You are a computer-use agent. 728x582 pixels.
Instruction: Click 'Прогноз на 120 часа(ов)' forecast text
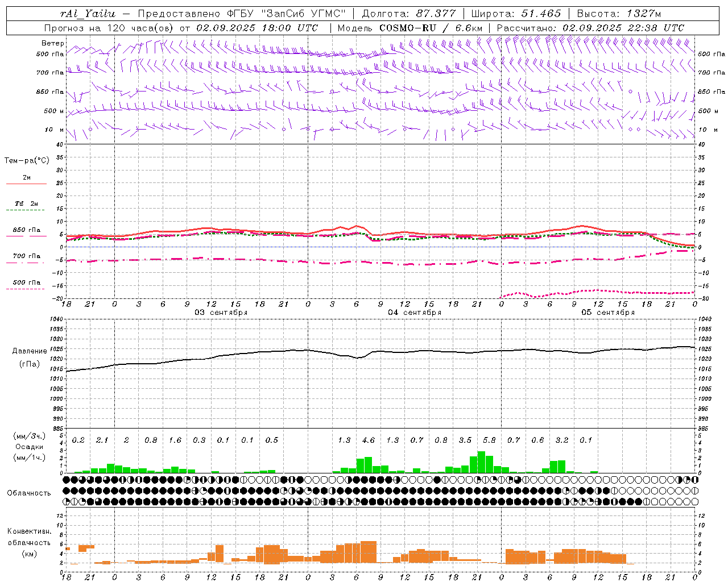pyautogui.click(x=110, y=28)
